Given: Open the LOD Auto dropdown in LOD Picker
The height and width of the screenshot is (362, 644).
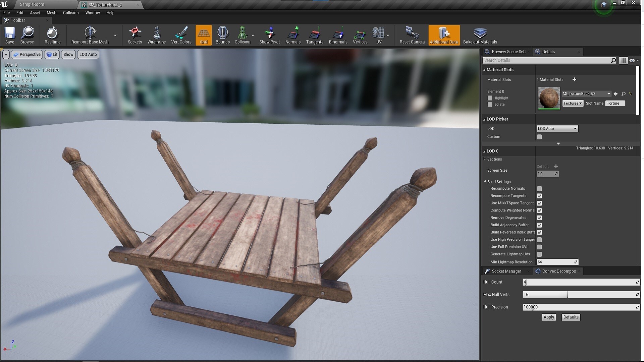Looking at the screenshot, I should [x=557, y=129].
